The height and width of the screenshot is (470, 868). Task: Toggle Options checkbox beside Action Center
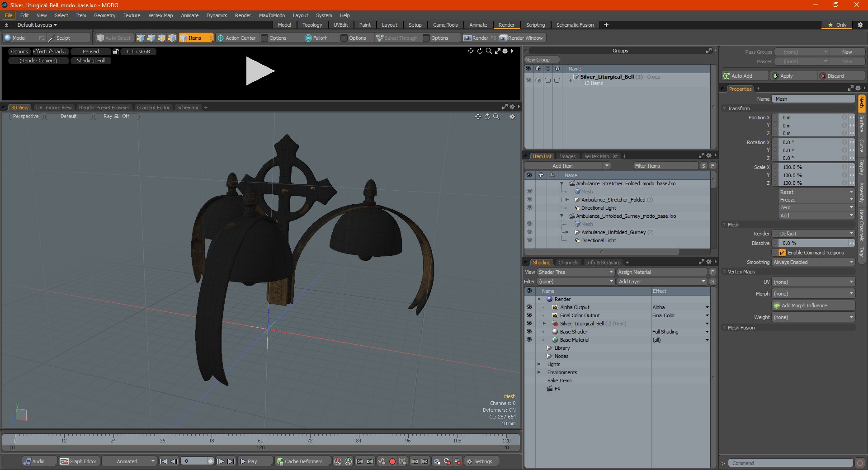coord(265,38)
